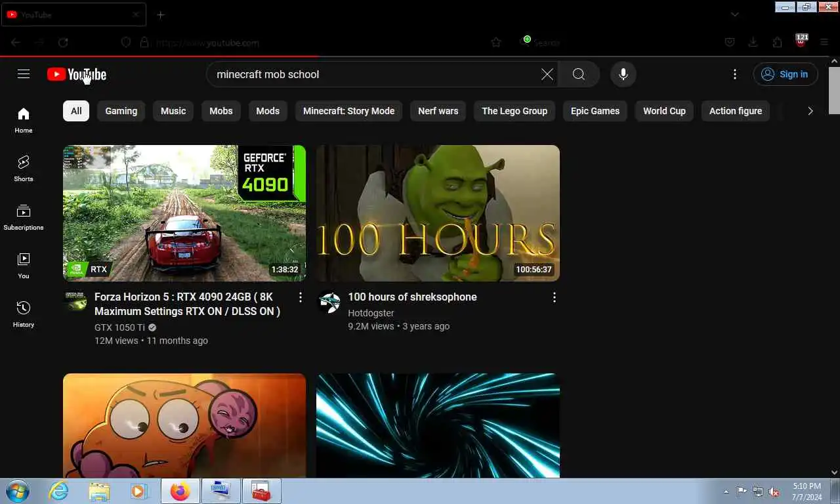Click Firefox icon in taskbar

coord(180,491)
